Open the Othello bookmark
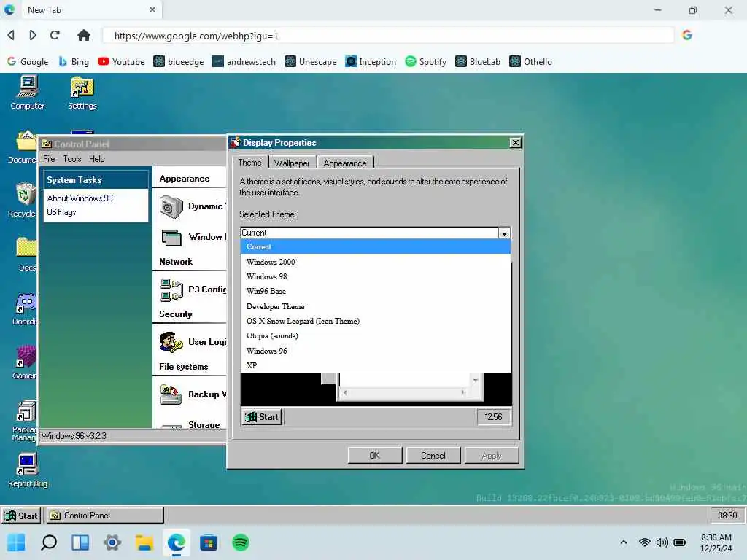This screenshot has width=747, height=560. click(531, 61)
